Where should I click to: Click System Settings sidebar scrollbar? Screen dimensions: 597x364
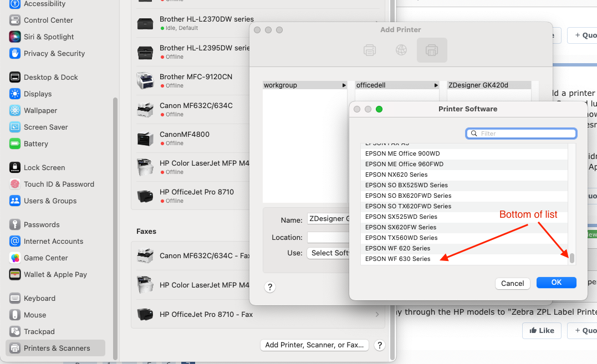click(115, 228)
